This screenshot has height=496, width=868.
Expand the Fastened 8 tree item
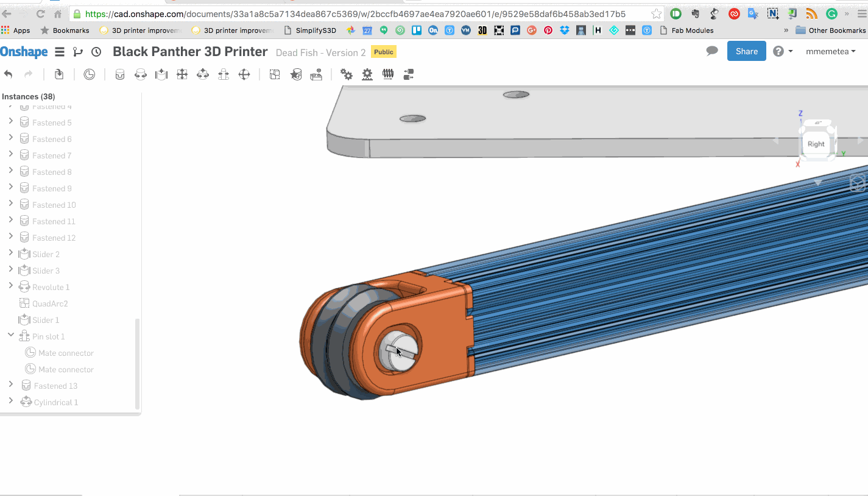tap(11, 171)
